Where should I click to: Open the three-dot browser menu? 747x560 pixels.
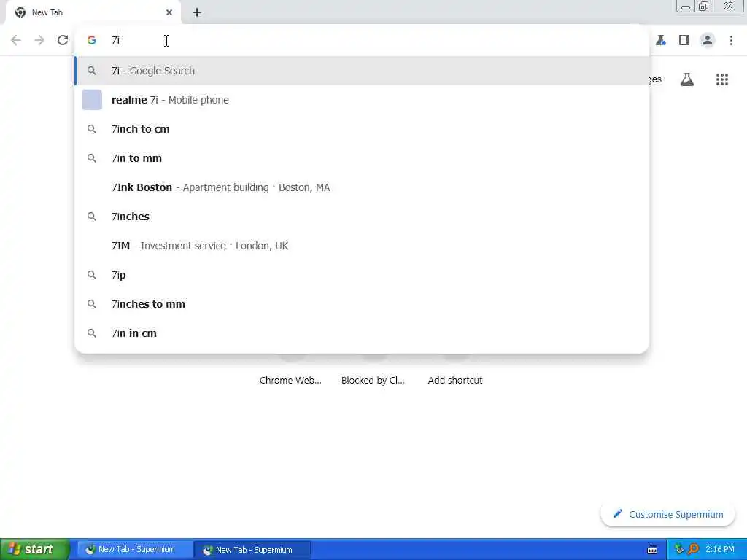[x=731, y=40]
